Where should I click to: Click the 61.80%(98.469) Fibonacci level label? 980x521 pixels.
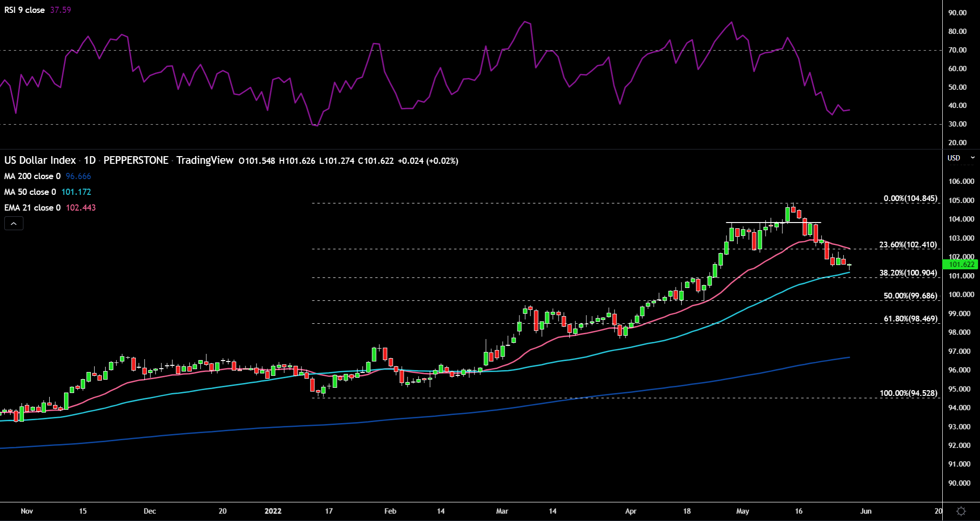click(x=910, y=319)
